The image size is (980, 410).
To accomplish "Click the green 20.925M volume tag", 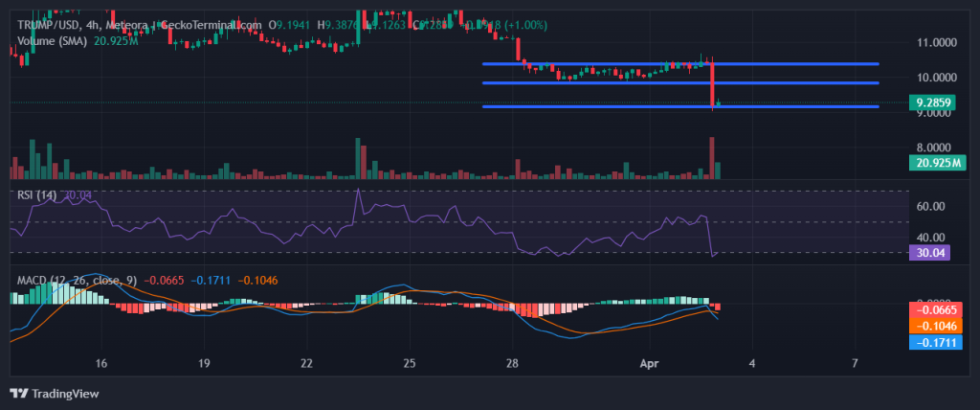I will (936, 163).
